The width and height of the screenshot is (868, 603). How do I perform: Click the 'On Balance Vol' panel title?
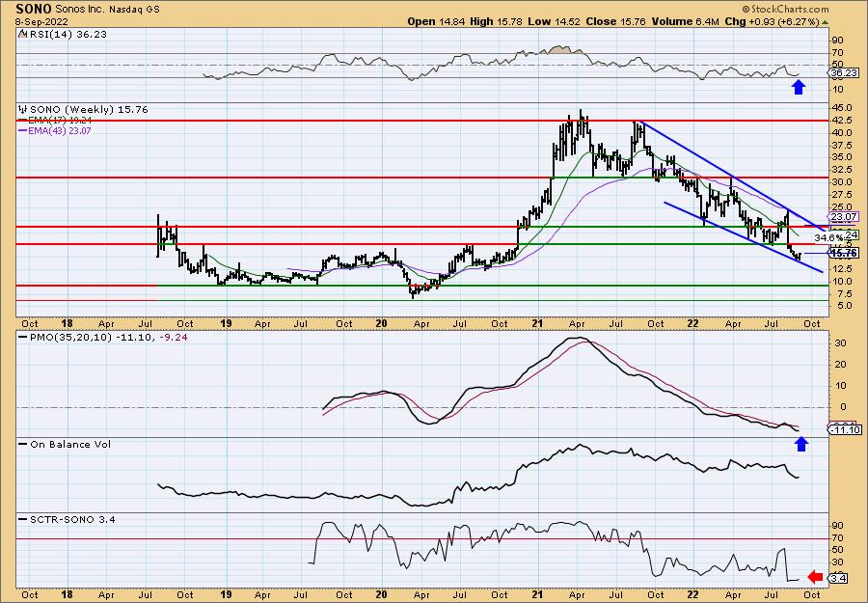pyautogui.click(x=70, y=444)
